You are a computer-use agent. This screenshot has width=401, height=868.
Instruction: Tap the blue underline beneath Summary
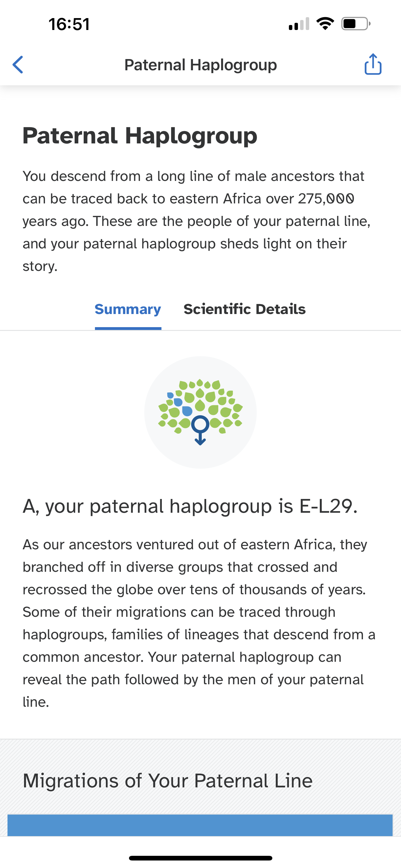[x=128, y=328]
